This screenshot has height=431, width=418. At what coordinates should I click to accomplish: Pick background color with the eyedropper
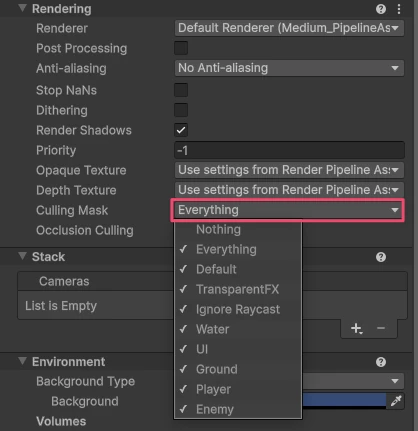coord(396,401)
